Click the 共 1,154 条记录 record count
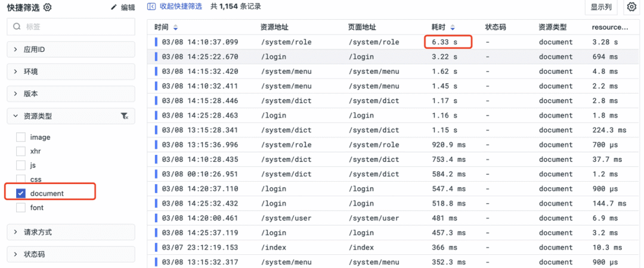Viewport: 644px width, 268px height. click(236, 7)
